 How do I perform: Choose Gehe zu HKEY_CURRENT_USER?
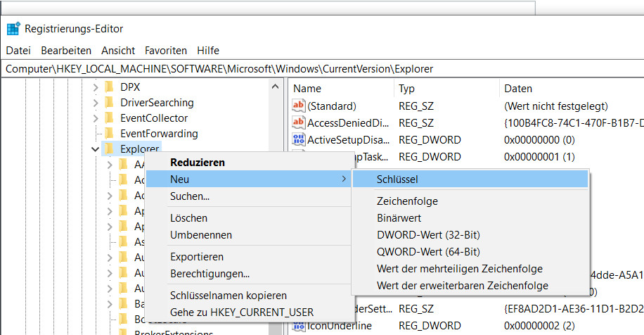(x=249, y=312)
